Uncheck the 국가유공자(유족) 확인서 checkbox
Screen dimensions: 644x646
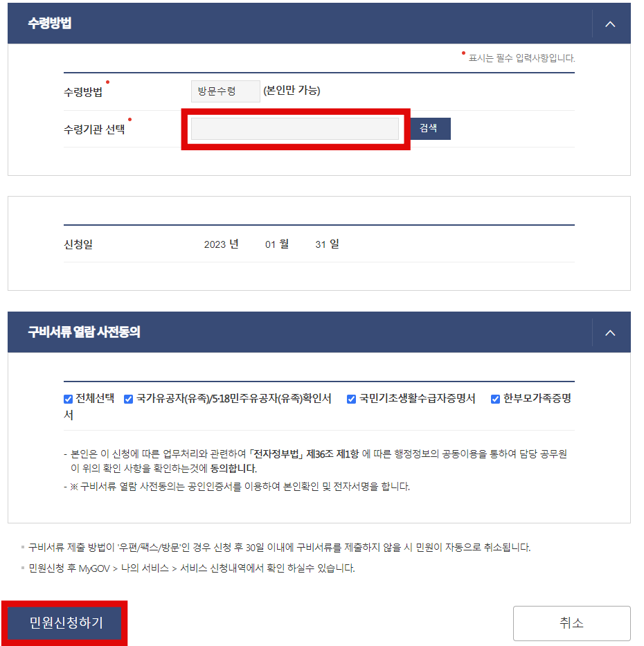click(129, 399)
